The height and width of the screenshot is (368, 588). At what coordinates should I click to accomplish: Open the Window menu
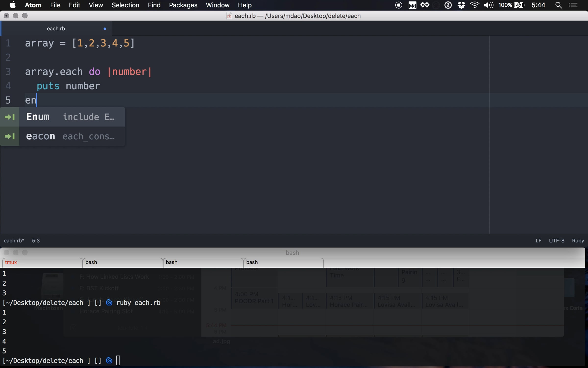tap(218, 5)
